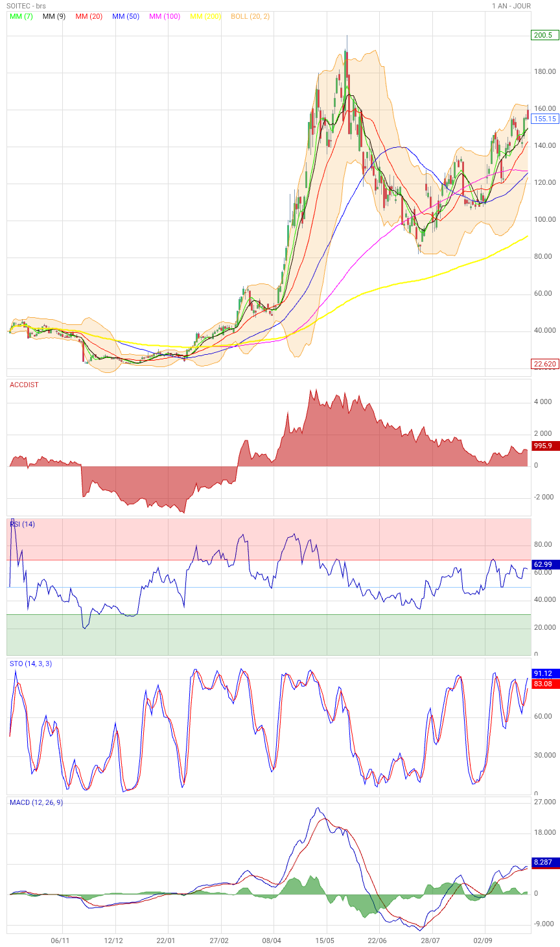Click the 08/04 date axis label
The height and width of the screenshot is (947, 560).
point(272,940)
